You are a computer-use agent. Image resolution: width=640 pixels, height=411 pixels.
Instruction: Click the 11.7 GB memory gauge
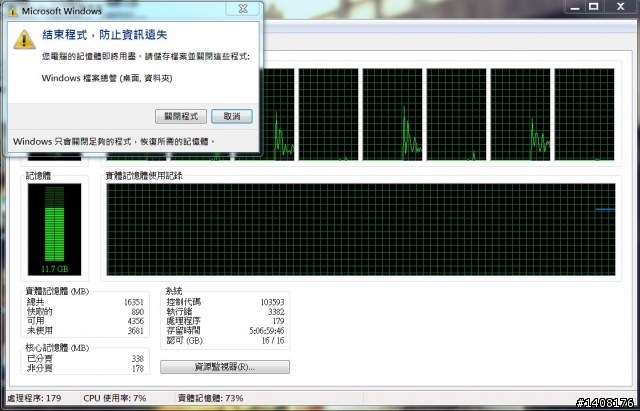(54, 229)
